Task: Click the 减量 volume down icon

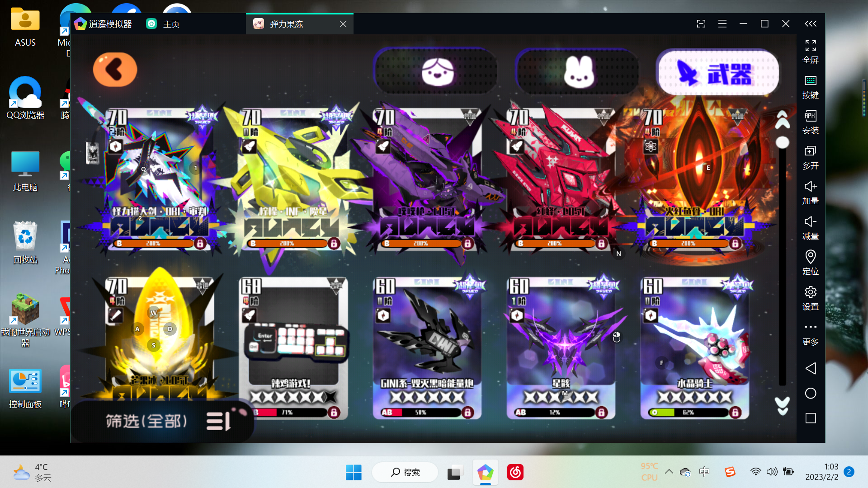Action: [810, 228]
